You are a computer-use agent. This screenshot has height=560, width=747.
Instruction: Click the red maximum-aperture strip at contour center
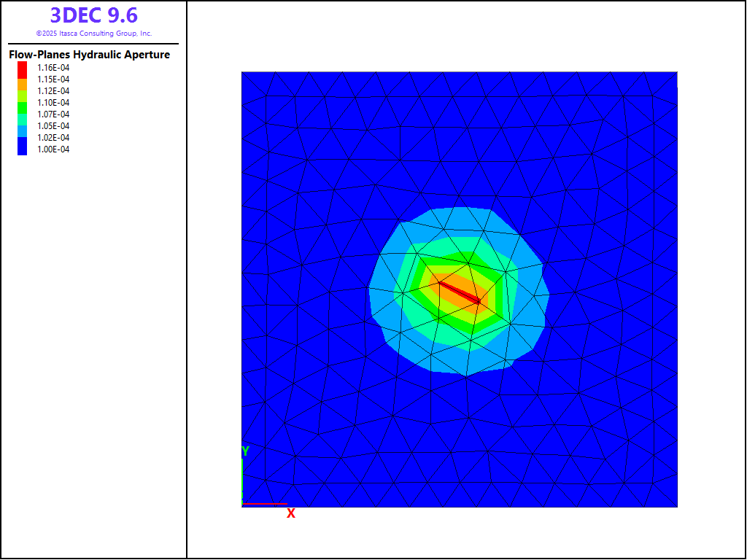tap(460, 292)
